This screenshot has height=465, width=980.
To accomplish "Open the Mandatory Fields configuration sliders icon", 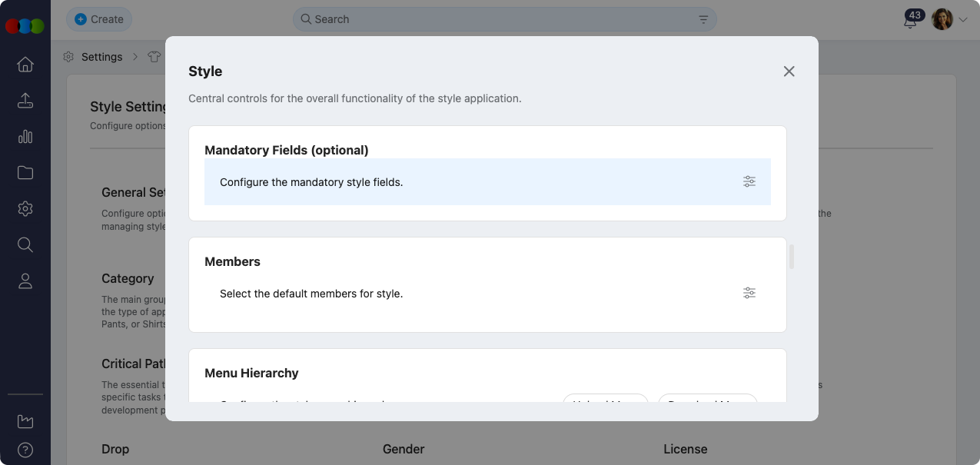I will tap(749, 181).
